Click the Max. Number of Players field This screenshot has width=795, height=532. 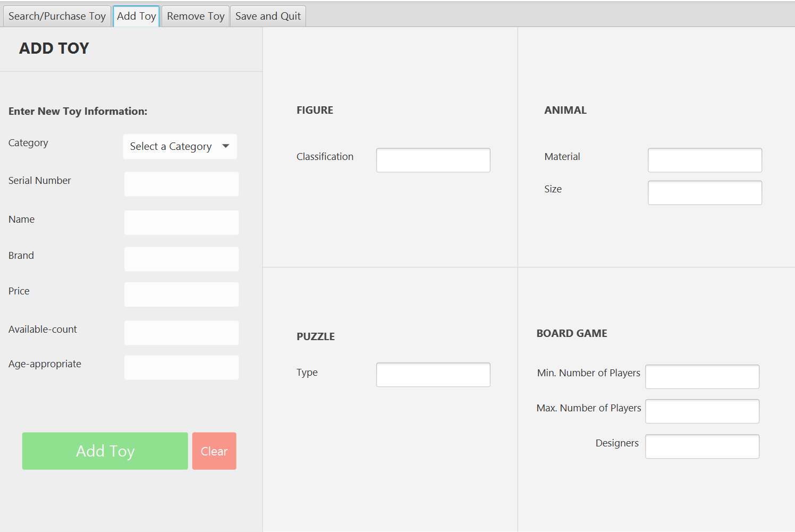pos(702,411)
